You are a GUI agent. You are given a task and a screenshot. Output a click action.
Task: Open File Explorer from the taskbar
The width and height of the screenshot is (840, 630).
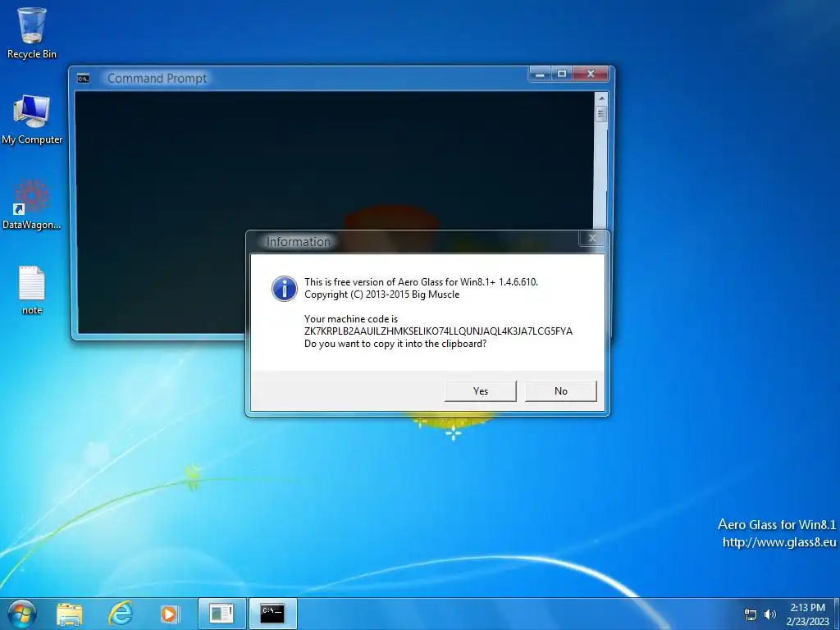pos(70,614)
